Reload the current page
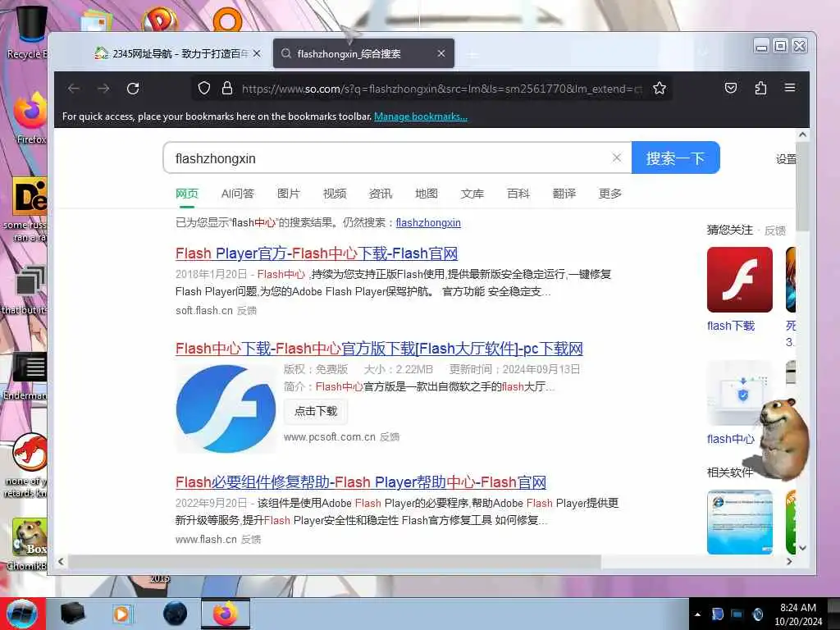Viewport: 840px width, 630px height. tap(133, 89)
